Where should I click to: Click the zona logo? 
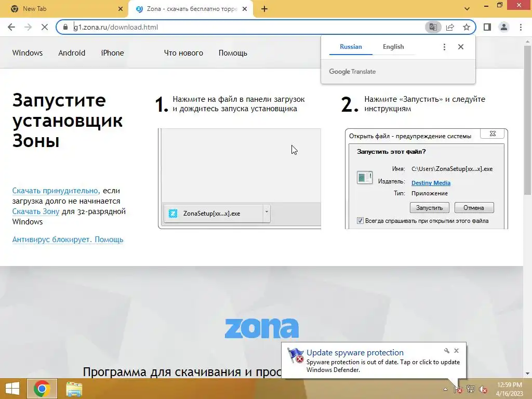click(262, 328)
